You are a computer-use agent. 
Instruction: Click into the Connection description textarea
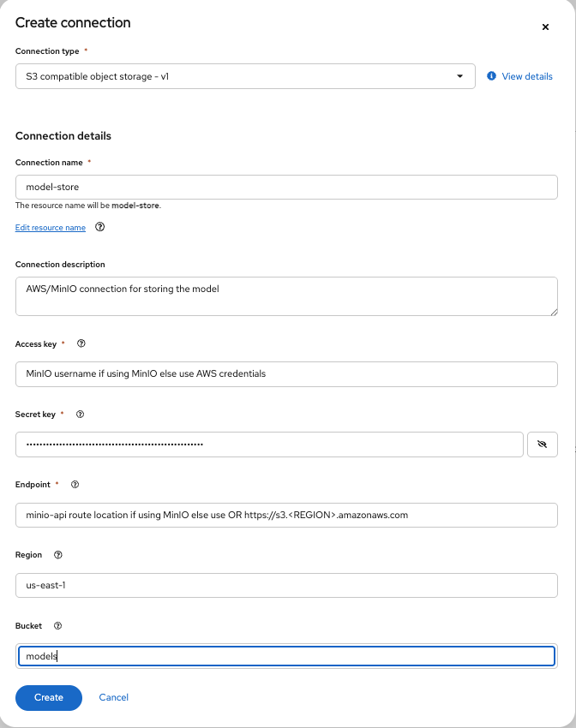286,296
